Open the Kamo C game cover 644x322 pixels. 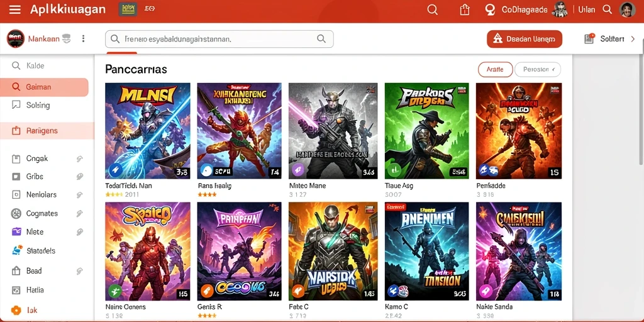click(427, 252)
